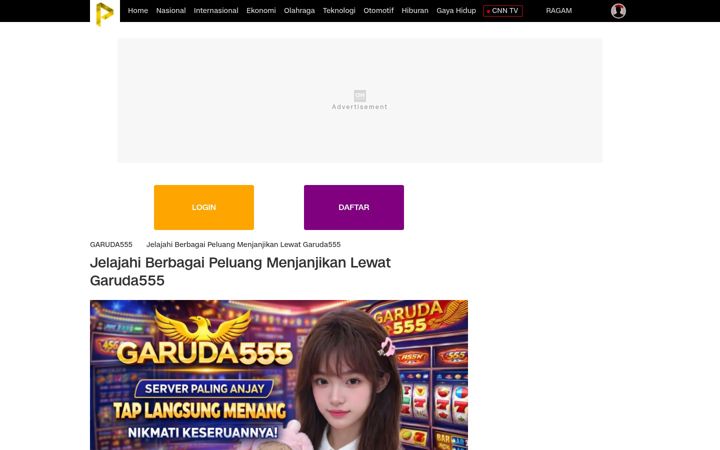Open the Garuda555 banner image
The image size is (720, 450).
[279, 375]
